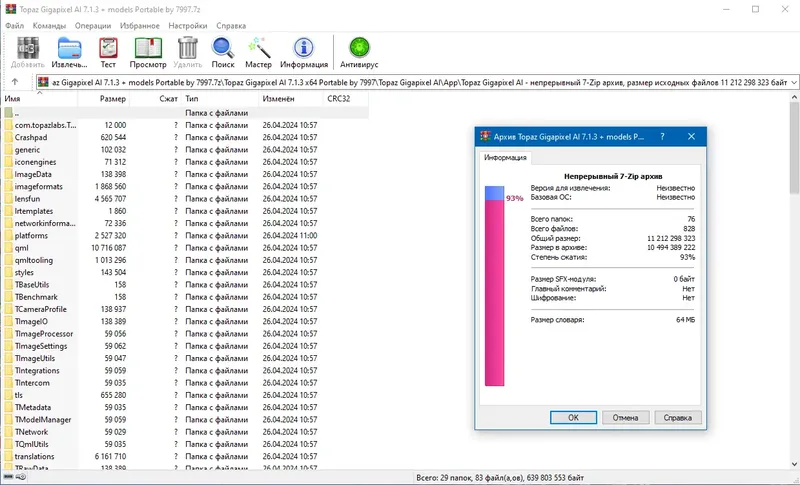Select the imageformats folder row
The width and height of the screenshot is (800, 485).
[x=184, y=186]
